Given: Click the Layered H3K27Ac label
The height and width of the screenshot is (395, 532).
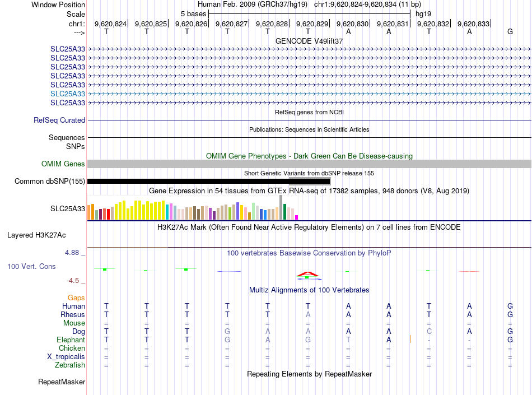Looking at the screenshot, I should point(36,235).
